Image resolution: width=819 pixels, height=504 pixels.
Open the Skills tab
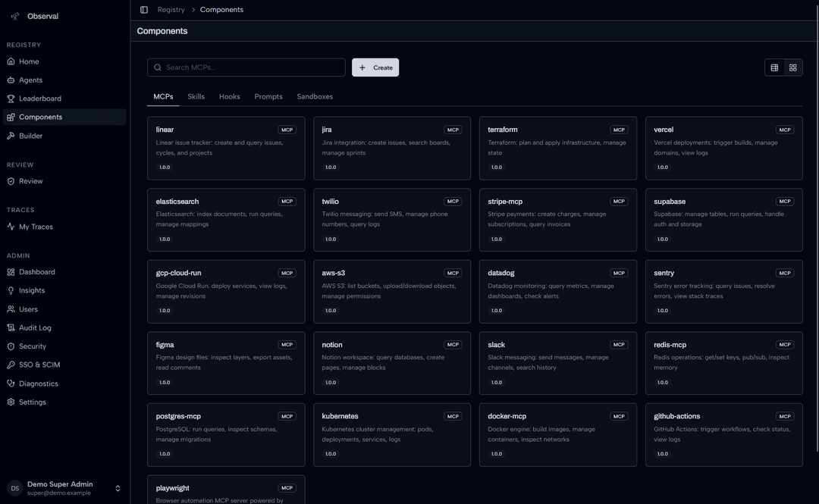(x=196, y=96)
